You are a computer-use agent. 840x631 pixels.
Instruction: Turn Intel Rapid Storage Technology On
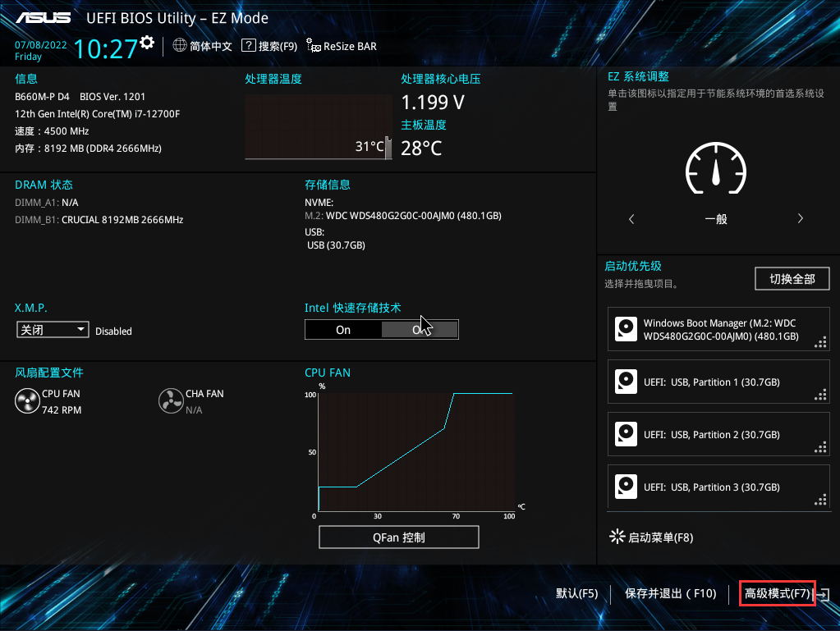(x=343, y=330)
